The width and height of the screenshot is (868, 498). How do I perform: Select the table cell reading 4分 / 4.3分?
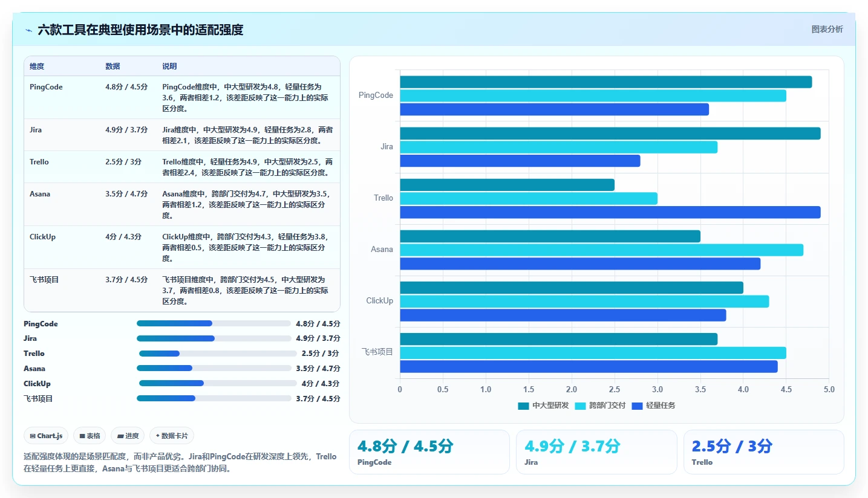pos(128,247)
